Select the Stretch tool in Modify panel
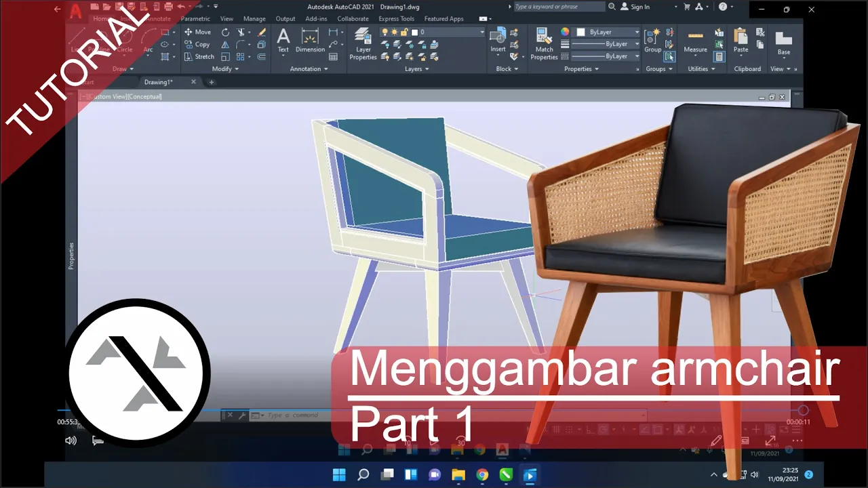This screenshot has width=868, height=488. (x=199, y=56)
